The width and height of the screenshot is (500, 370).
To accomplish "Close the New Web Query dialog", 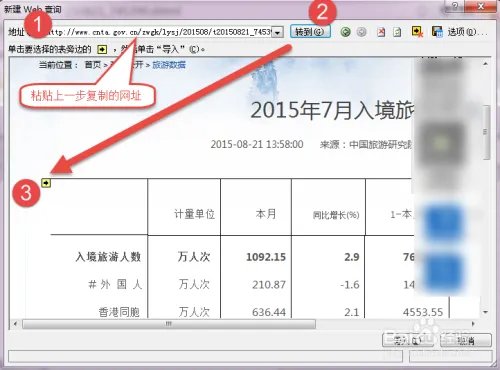I will [481, 6].
